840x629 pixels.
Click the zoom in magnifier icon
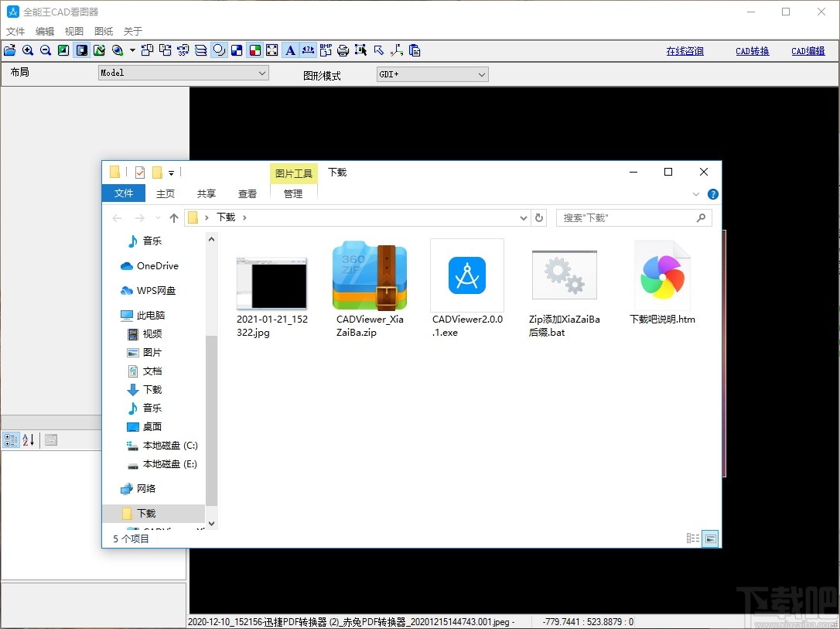pos(28,50)
